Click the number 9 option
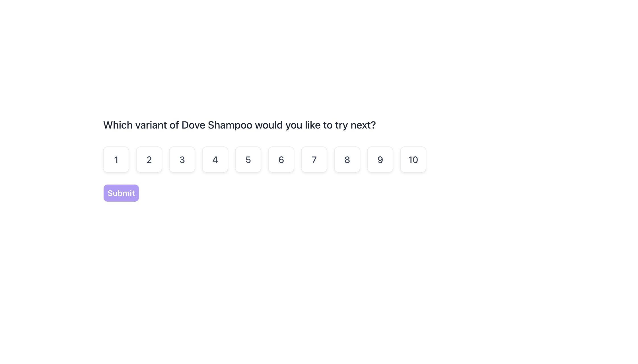The width and height of the screenshot is (638, 364). click(380, 160)
